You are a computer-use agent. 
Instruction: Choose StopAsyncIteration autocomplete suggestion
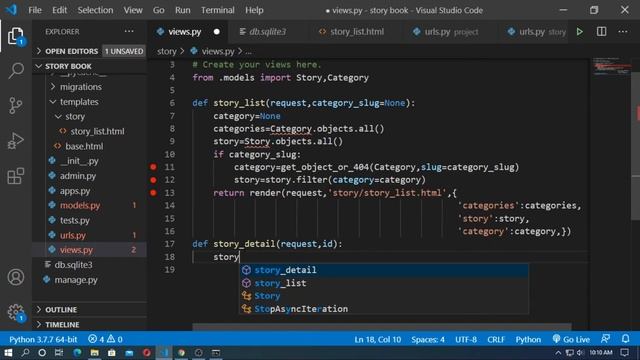point(384,309)
